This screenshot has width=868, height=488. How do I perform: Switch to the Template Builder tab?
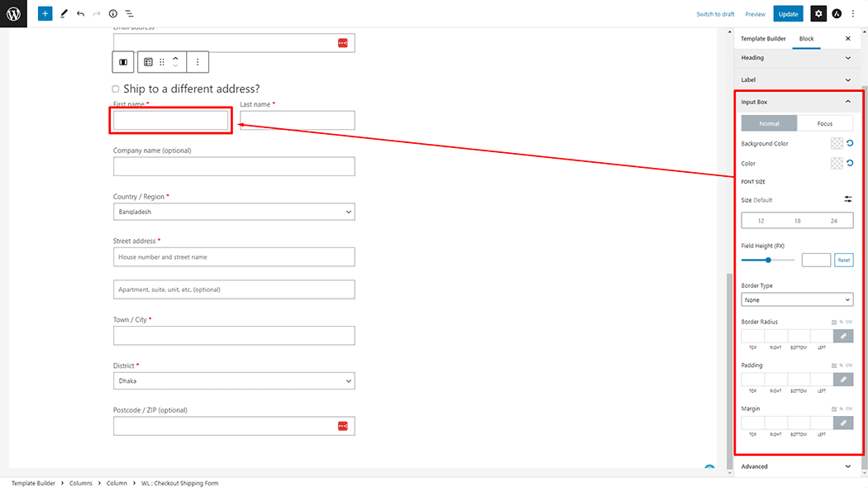click(x=763, y=39)
